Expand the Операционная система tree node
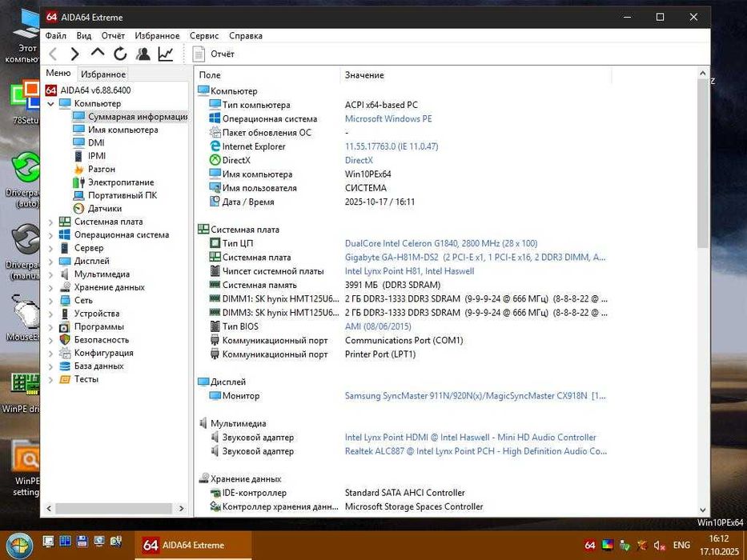The image size is (747, 560). [x=51, y=235]
